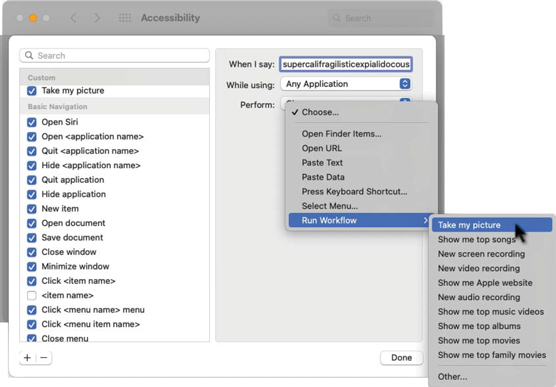The height and width of the screenshot is (387, 556).
Task: Toggle Hide <application name> checkbox
Action: 32,166
